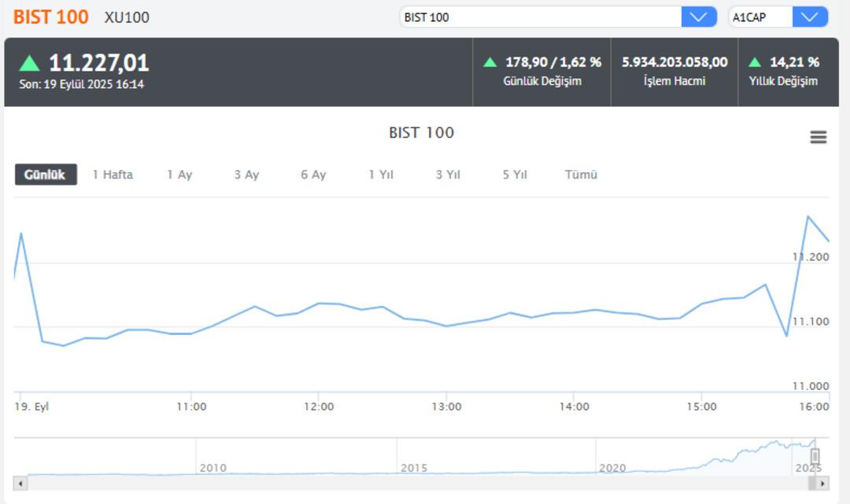Click the 12:00 x-axis label
The image size is (850, 504).
click(319, 407)
